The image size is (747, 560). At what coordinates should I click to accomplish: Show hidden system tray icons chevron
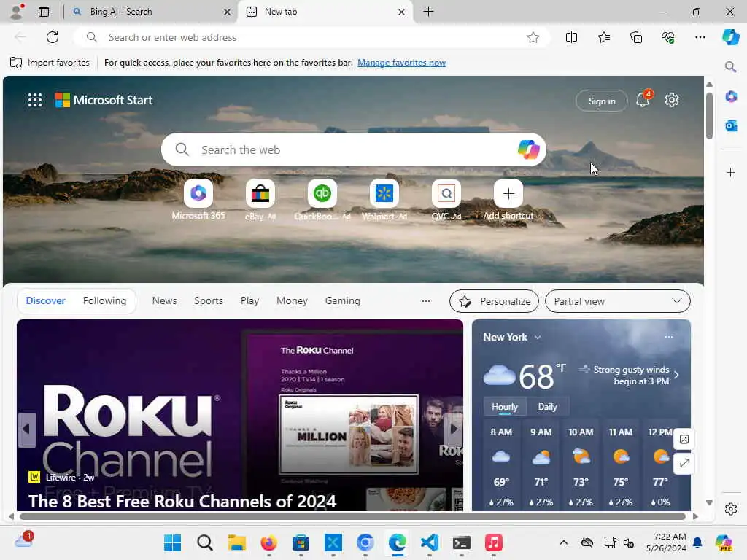(564, 542)
